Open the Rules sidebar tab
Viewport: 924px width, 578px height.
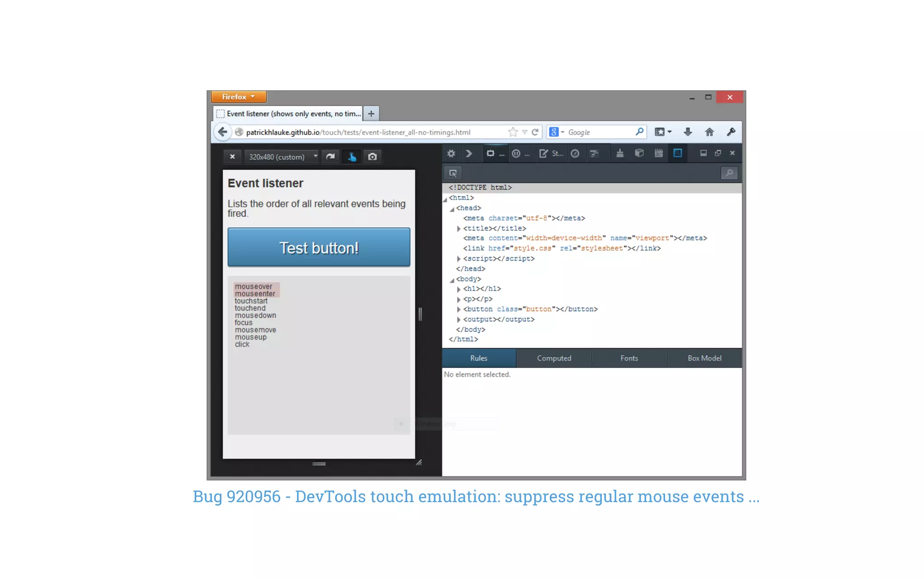coord(479,358)
